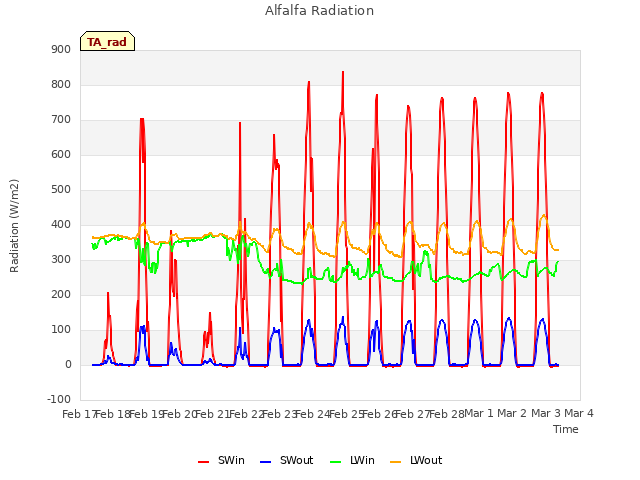The height and width of the screenshot is (480, 640).
Task: Toggle the SWin series in the legend
Action: pos(221,460)
